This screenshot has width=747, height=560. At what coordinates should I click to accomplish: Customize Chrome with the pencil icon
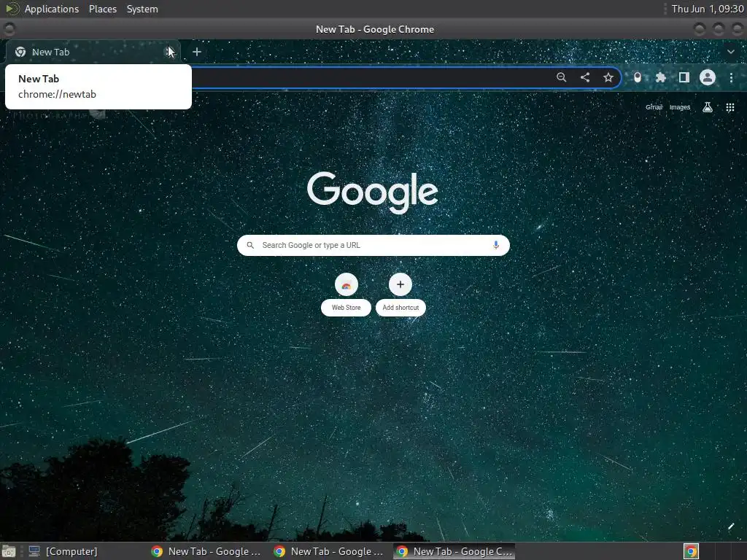[731, 526]
